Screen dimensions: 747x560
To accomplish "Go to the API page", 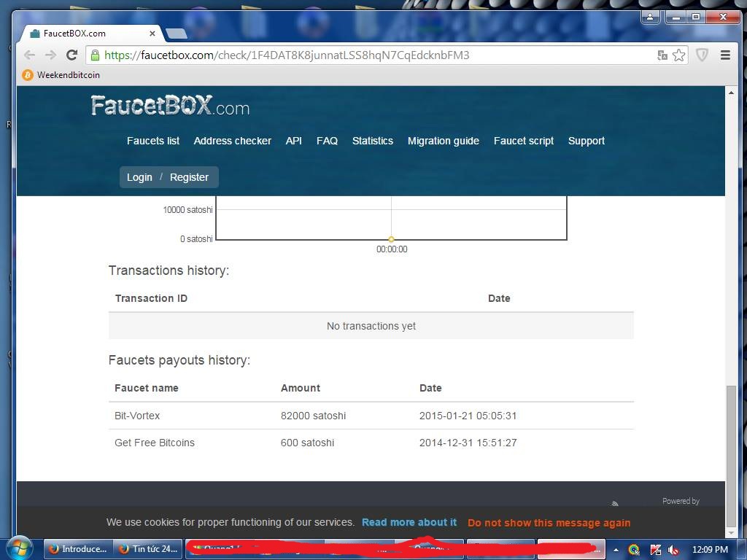I will click(293, 141).
